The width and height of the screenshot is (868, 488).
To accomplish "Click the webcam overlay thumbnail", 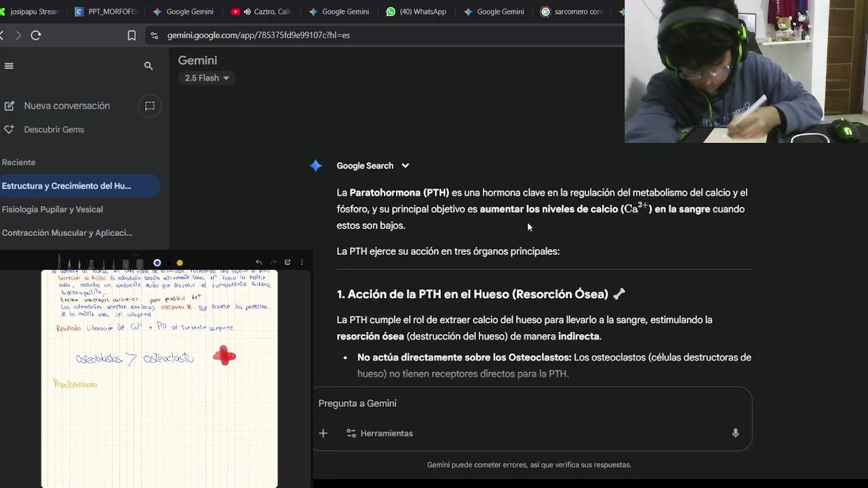I will click(x=746, y=71).
